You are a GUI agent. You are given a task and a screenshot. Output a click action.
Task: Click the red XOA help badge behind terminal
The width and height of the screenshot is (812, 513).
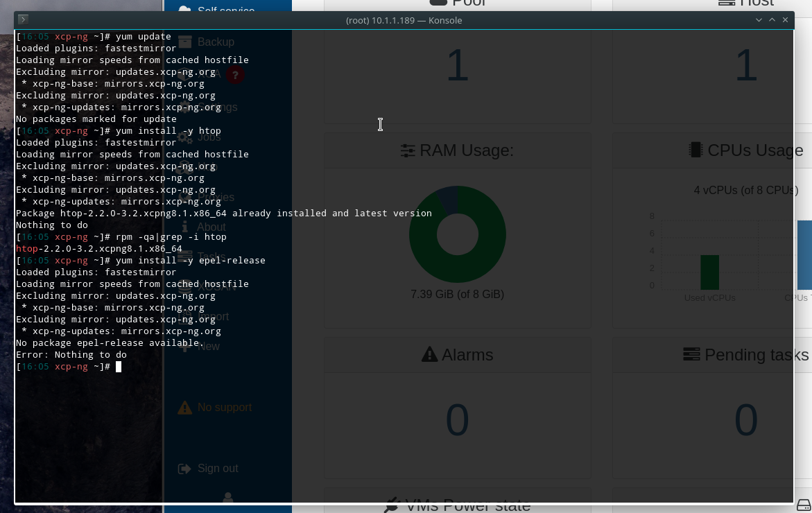click(x=235, y=75)
